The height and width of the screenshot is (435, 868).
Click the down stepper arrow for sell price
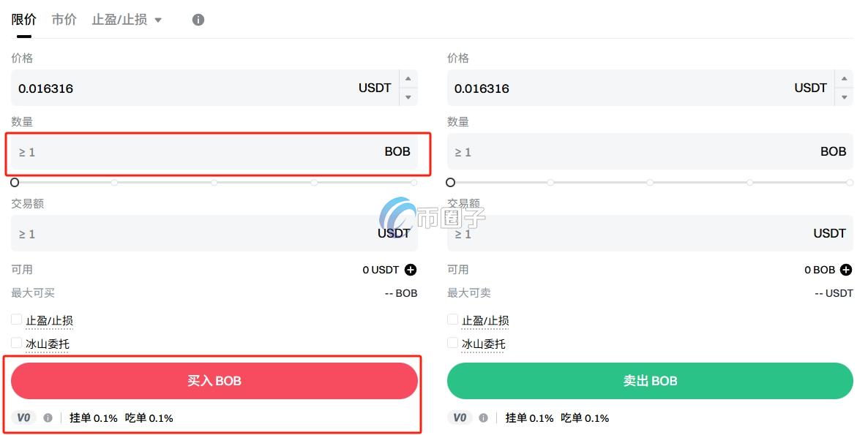(x=844, y=96)
